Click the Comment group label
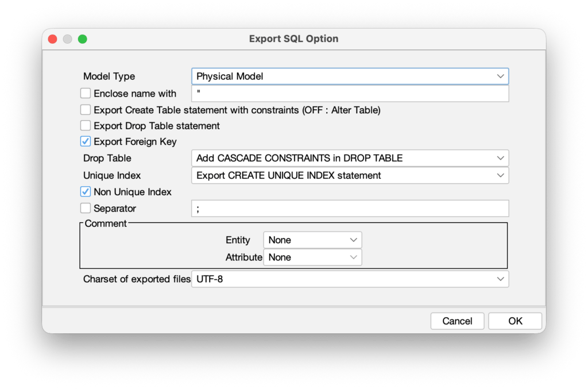Image resolution: width=588 pixels, height=389 pixels. pos(106,223)
